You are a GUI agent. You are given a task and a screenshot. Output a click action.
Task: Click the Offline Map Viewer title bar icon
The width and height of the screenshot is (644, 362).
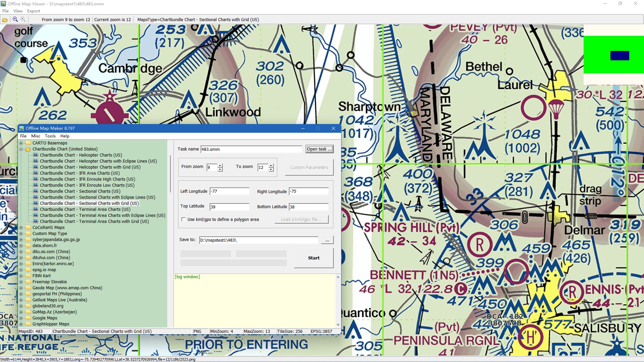[3, 4]
